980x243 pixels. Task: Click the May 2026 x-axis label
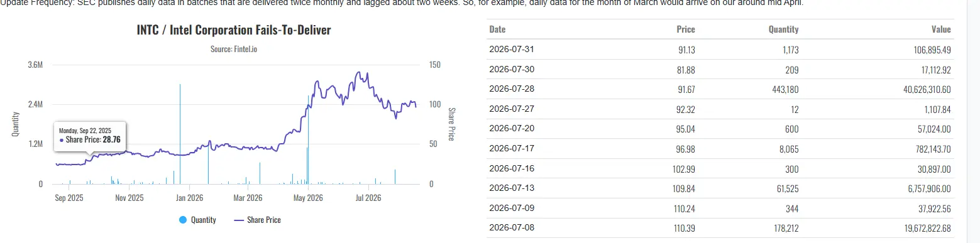tap(307, 197)
